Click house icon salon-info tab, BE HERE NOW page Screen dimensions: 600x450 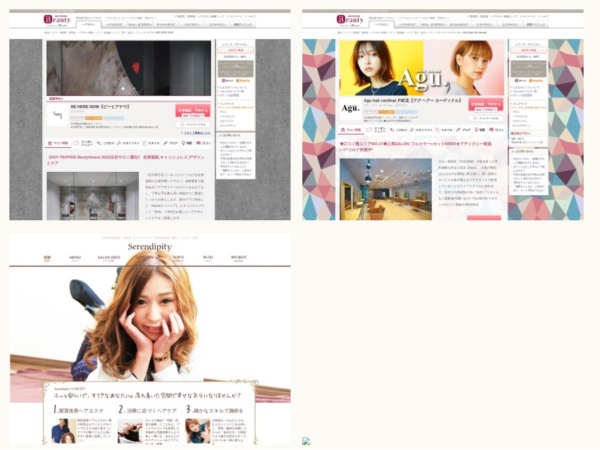[x=50, y=143]
